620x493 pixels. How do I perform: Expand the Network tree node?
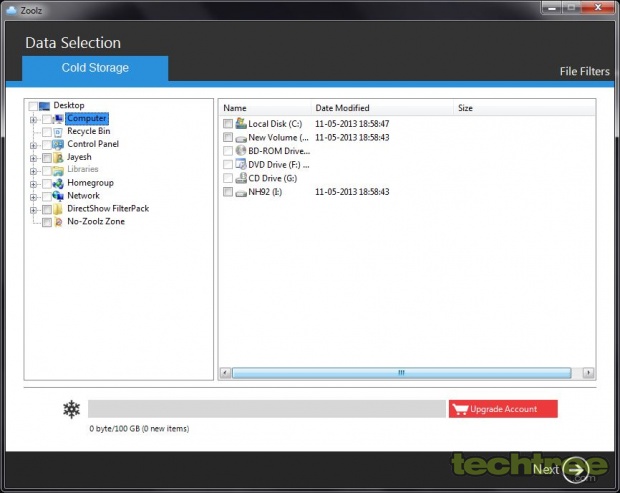click(x=34, y=197)
